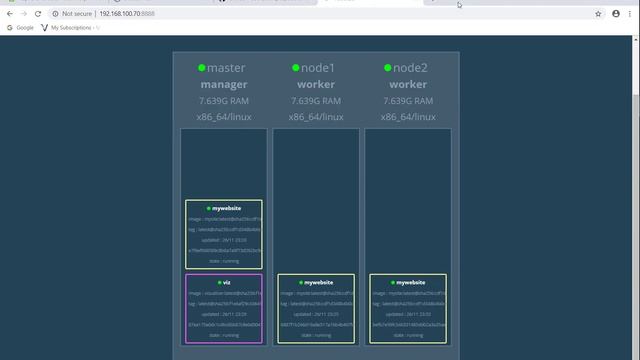The height and width of the screenshot is (360, 640).
Task: Select the node2 node name
Action: click(x=410, y=68)
